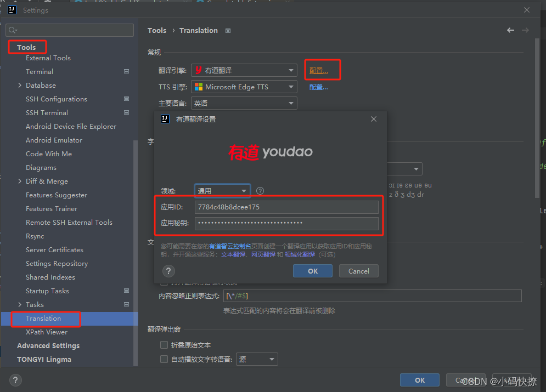Click the icon next to the Translation breadcrumb

tap(228, 31)
